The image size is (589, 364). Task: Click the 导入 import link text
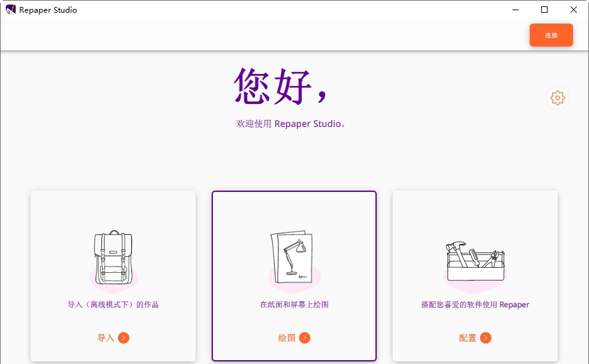[106, 338]
